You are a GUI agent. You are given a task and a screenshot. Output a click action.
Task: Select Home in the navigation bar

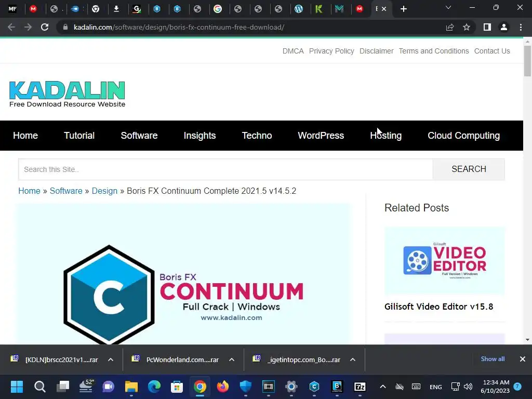[25, 136]
